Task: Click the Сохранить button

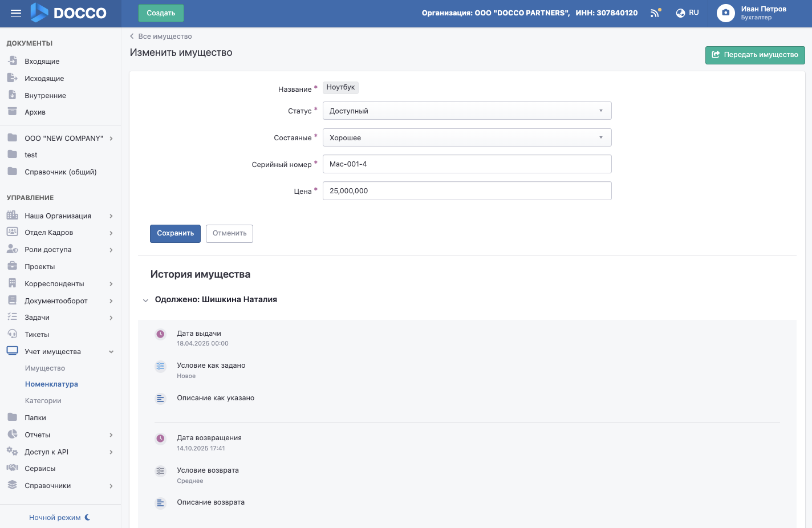Action: [x=175, y=233]
